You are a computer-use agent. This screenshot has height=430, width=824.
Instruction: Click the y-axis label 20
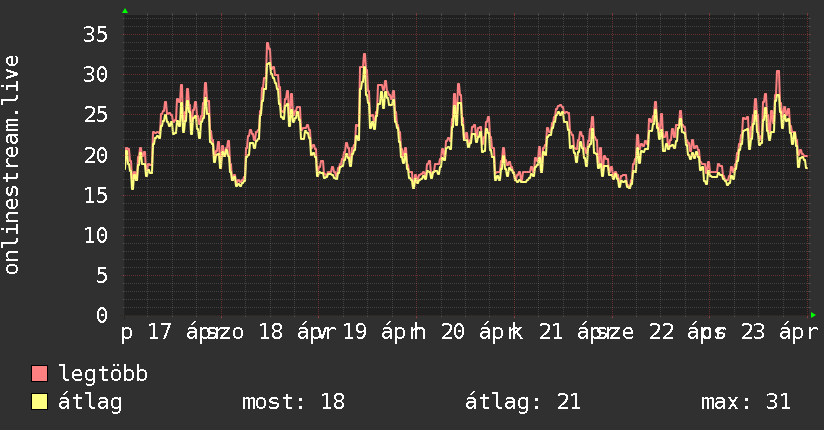point(95,155)
